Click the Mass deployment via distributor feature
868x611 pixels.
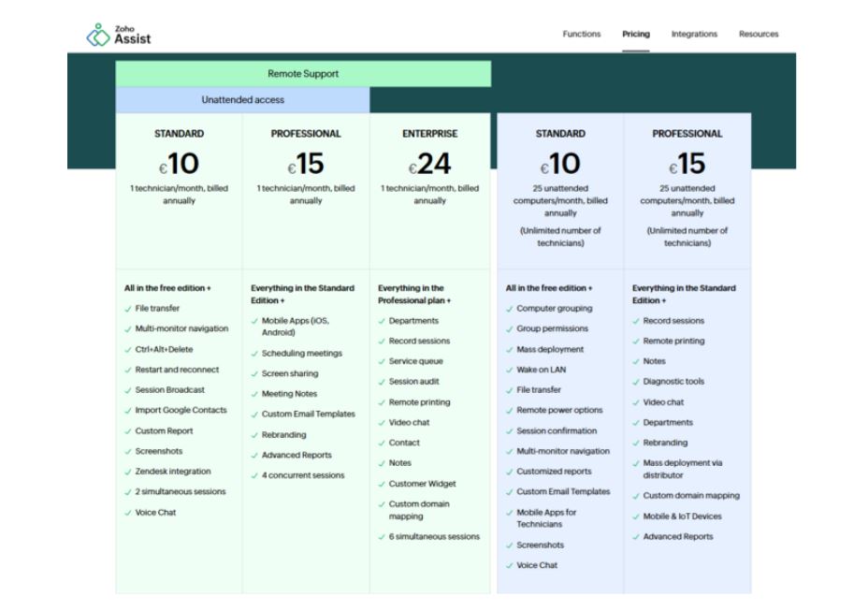click(682, 469)
